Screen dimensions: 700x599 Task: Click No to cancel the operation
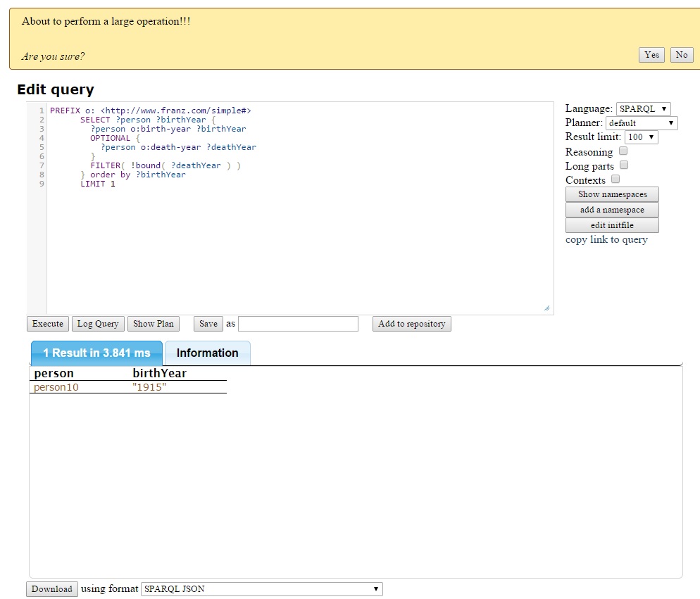681,55
